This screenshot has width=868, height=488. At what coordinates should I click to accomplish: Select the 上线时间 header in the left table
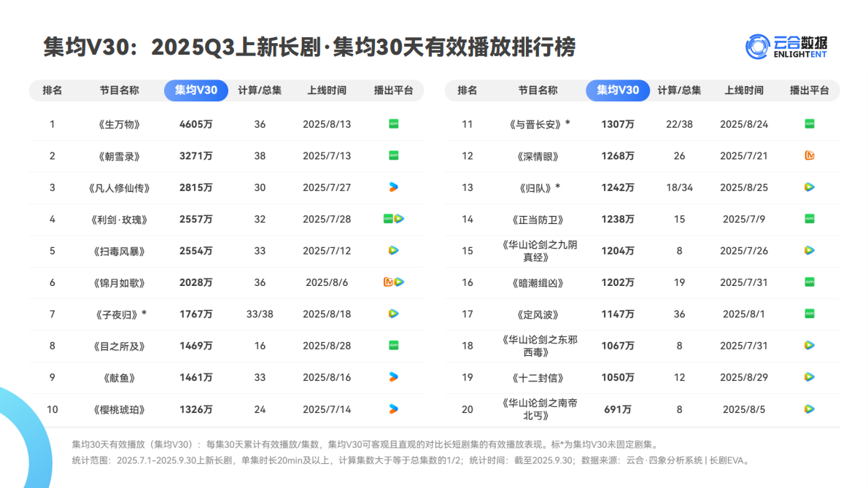pyautogui.click(x=325, y=90)
